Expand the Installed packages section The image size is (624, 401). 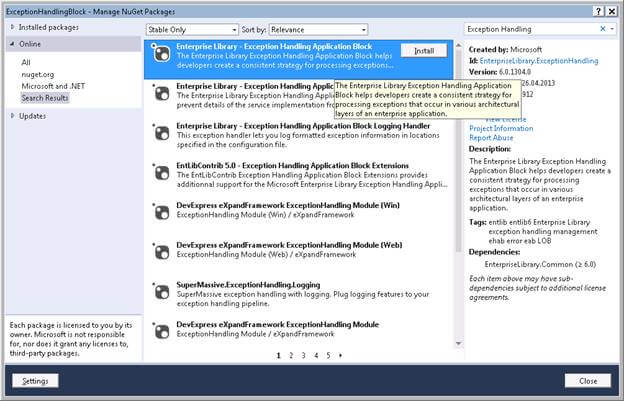pos(12,27)
